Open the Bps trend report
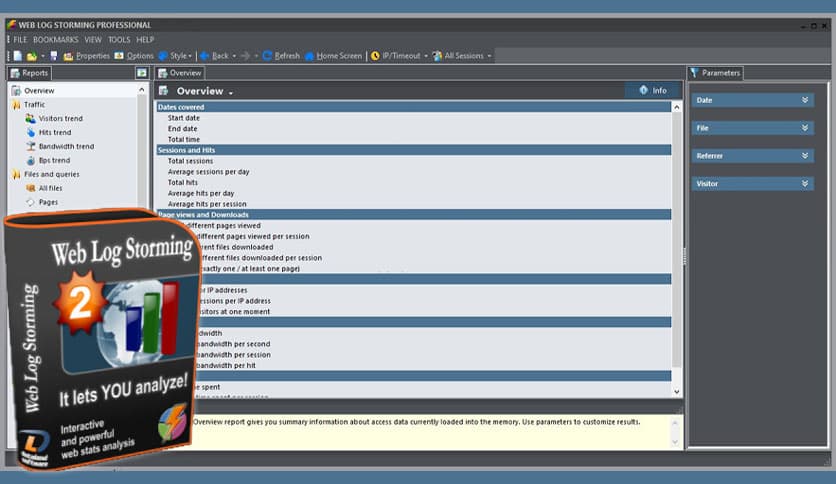 tap(54, 160)
